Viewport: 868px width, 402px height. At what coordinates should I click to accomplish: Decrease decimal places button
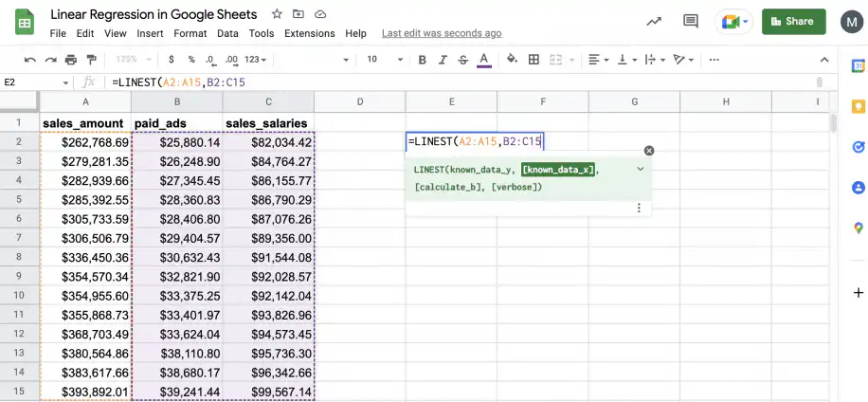tap(210, 59)
